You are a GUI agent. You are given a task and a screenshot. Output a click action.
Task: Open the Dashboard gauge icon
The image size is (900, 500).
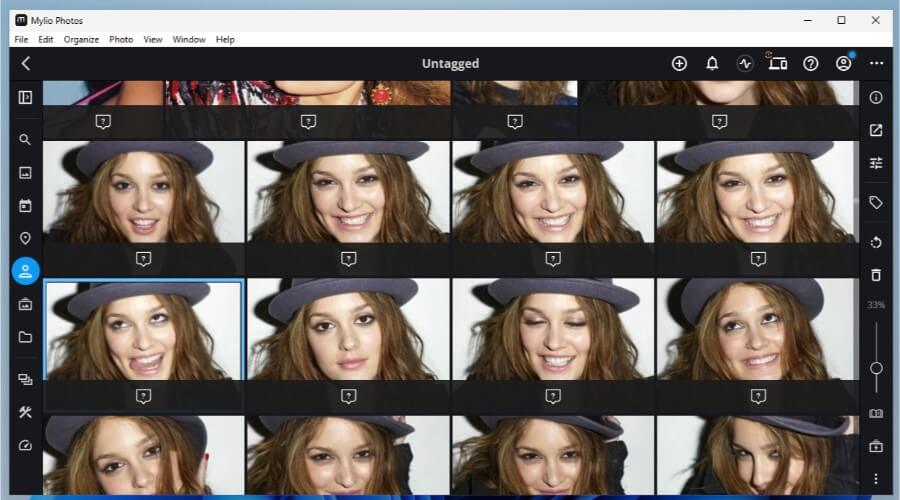point(25,445)
